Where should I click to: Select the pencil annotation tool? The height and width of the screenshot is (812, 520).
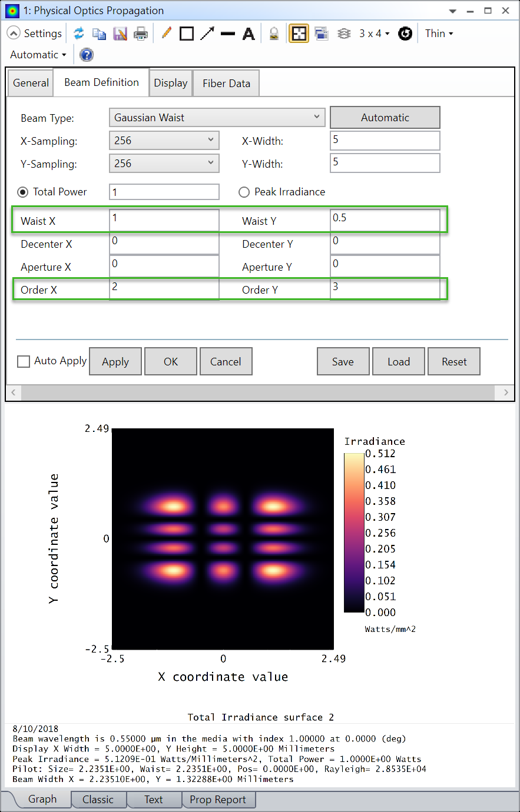167,34
